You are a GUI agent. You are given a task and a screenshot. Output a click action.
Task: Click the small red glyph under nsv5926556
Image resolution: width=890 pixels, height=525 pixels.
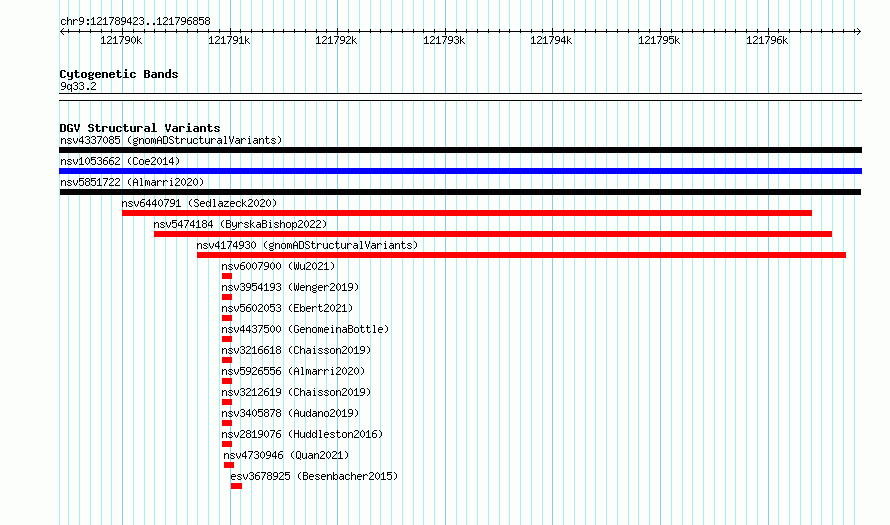coord(227,381)
